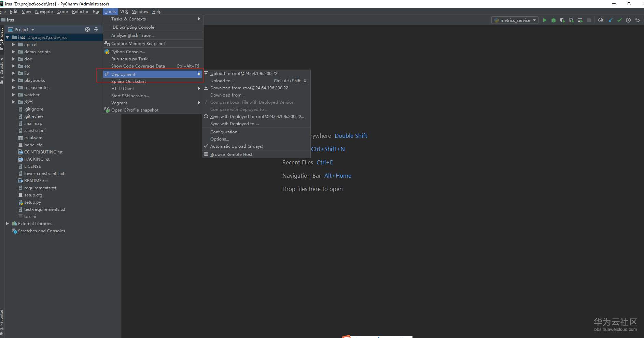Viewport: 644px width, 338px height.
Task: Click the README.rst file icon
Action: coord(20,181)
